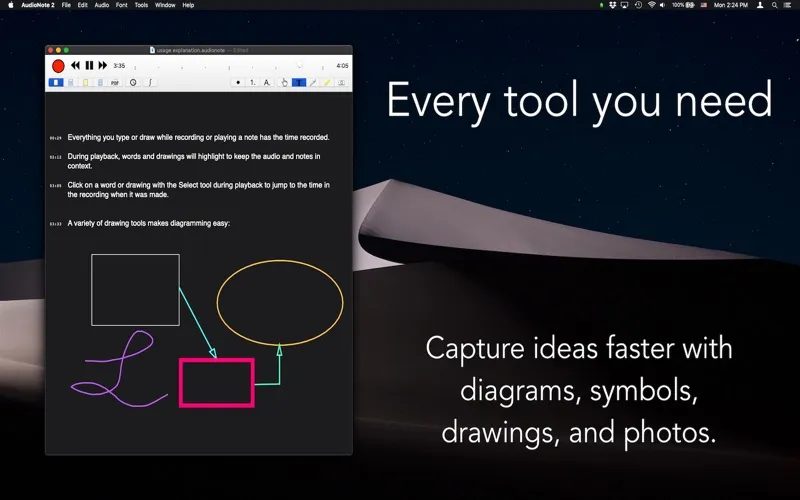Choose the hand Select tool

point(284,82)
